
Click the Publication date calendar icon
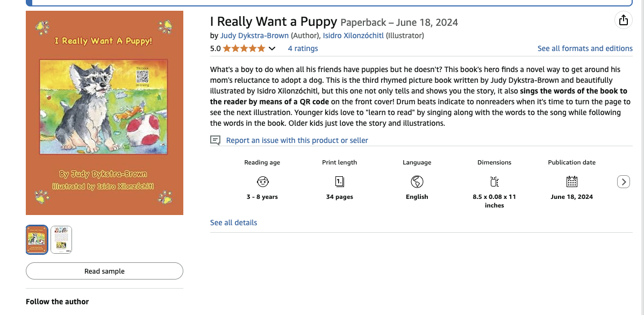[572, 181]
